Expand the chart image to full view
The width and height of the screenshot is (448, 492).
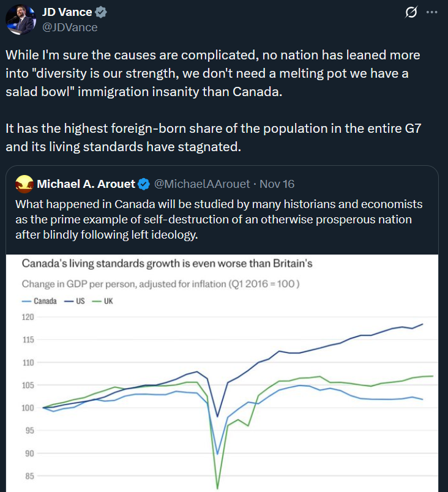pyautogui.click(x=224, y=373)
